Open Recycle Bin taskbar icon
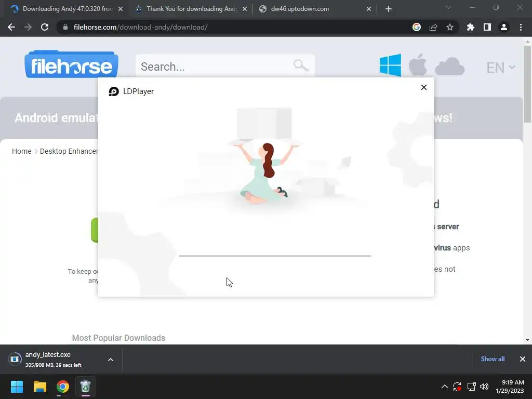This screenshot has width=532, height=399. tap(86, 387)
